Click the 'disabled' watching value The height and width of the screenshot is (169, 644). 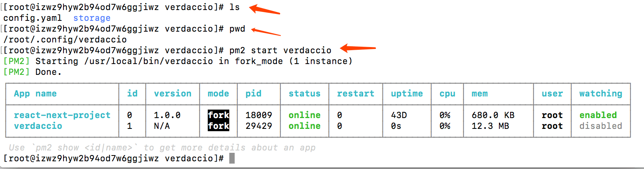tap(601, 126)
